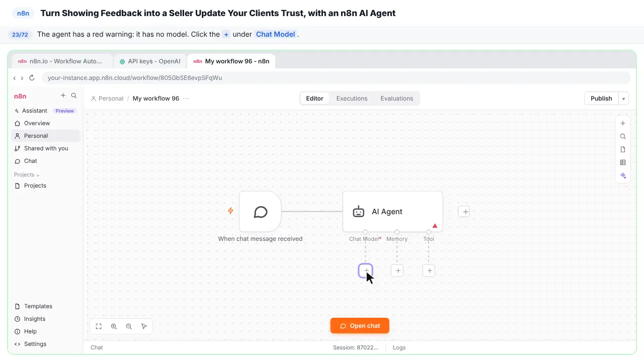This screenshot has width=644, height=362.
Task: Collapse the Projects section chevron
Action: coord(38,175)
